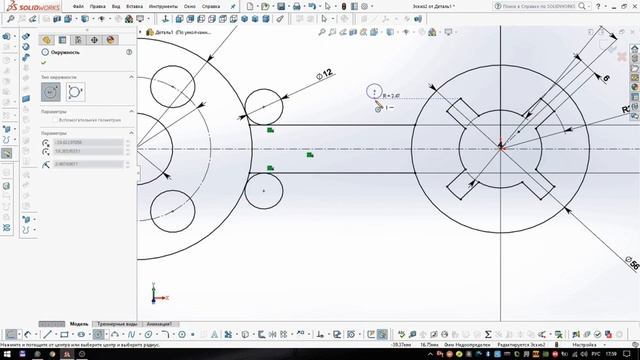Image resolution: width=640 pixels, height=360 pixels.
Task: Click the X center coordinate field
Action: [89, 142]
